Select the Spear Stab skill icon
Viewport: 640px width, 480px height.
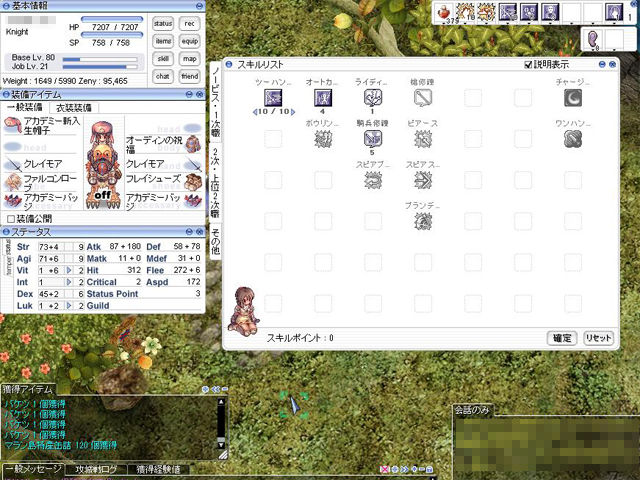tap(422, 180)
